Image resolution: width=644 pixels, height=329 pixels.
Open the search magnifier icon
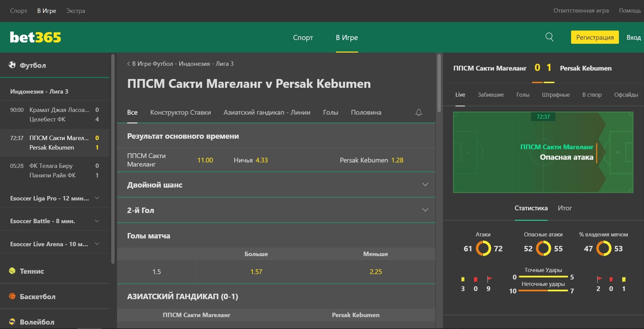point(549,37)
